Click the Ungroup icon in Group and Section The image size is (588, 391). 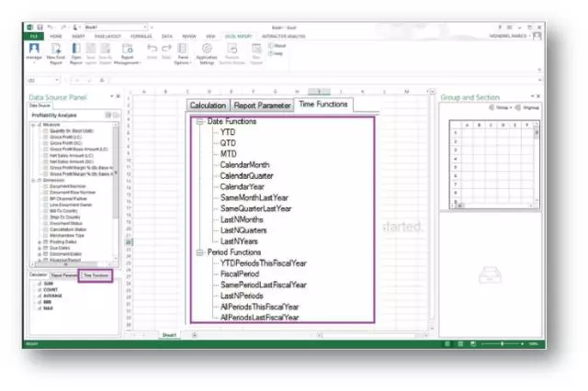517,108
